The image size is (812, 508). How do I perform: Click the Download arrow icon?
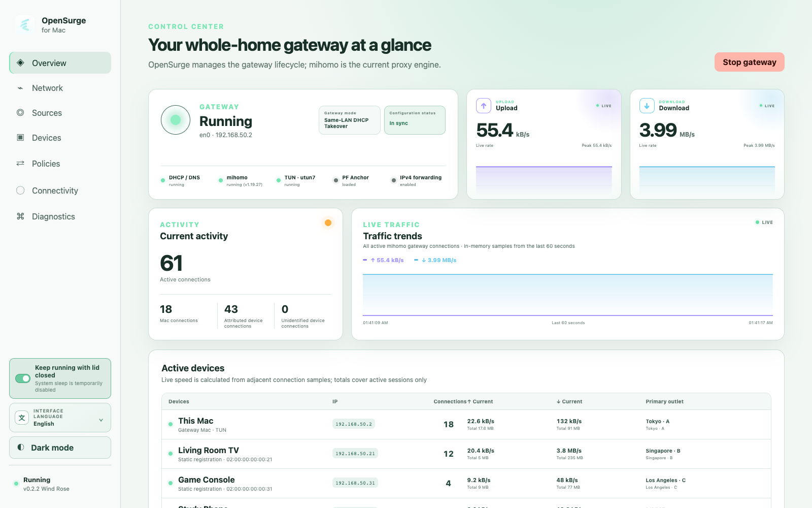tap(647, 106)
